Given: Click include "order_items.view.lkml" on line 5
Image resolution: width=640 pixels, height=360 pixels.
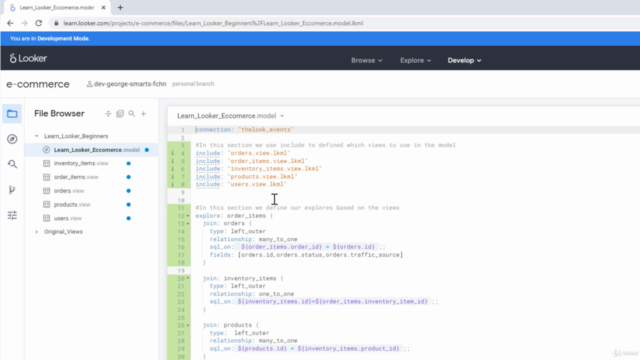Looking at the screenshot, I should 251,161.
